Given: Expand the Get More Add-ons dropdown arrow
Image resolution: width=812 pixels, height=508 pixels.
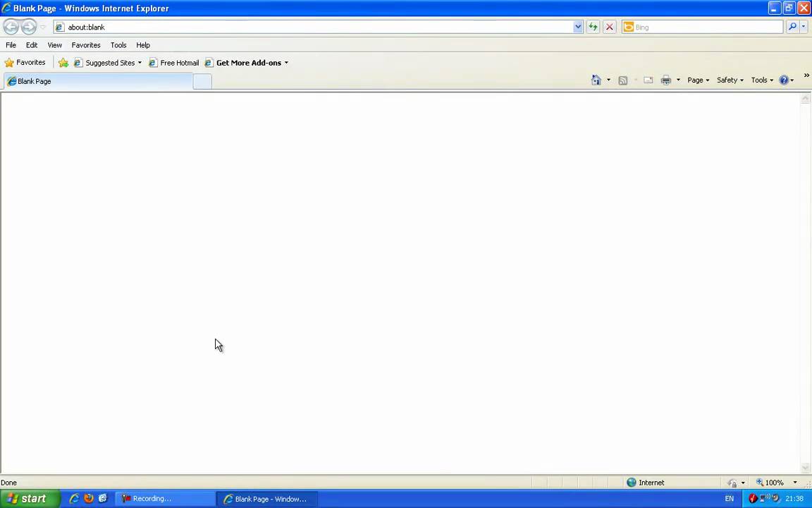Looking at the screenshot, I should click(286, 64).
